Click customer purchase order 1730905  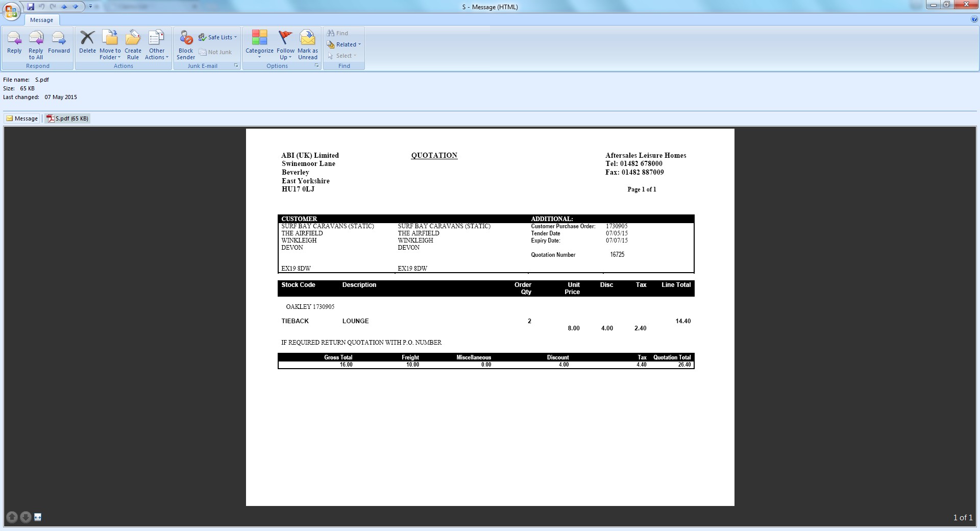[x=617, y=226]
